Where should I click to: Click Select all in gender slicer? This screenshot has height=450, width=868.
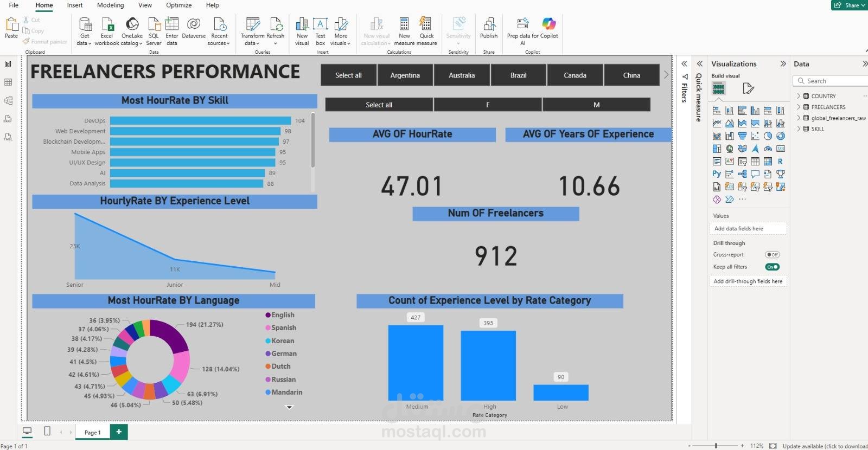pyautogui.click(x=379, y=105)
